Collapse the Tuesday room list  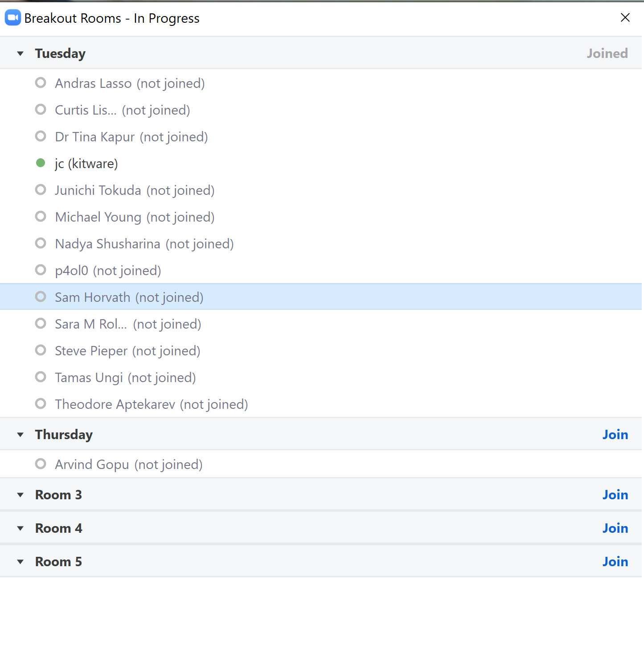(21, 53)
